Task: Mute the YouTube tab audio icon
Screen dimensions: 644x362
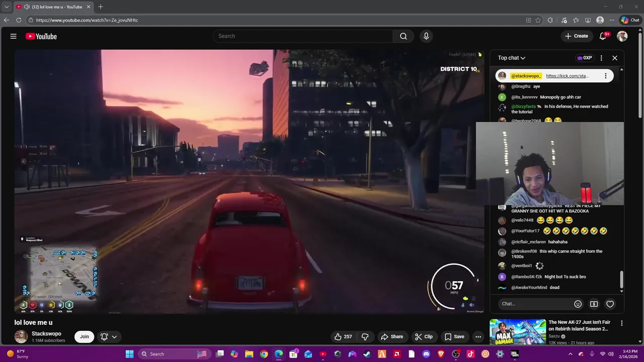Action: 26,7
